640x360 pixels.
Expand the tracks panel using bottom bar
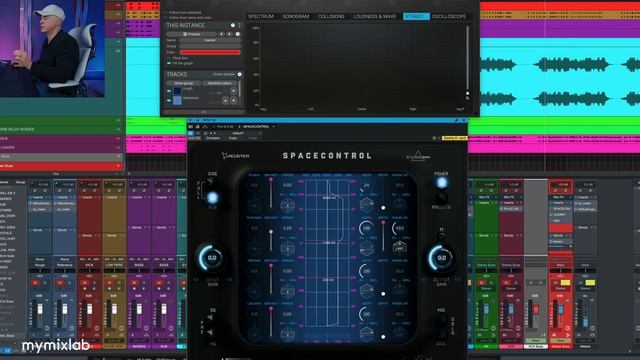[203, 112]
